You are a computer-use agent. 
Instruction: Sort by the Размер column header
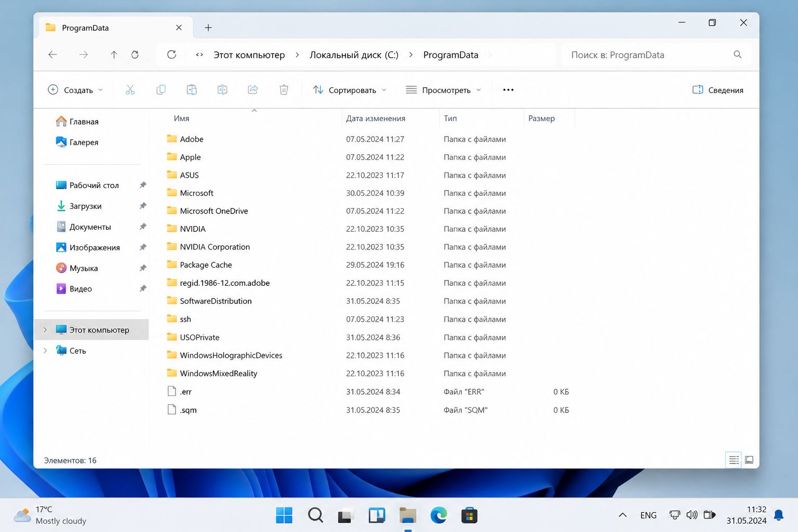tap(541, 118)
